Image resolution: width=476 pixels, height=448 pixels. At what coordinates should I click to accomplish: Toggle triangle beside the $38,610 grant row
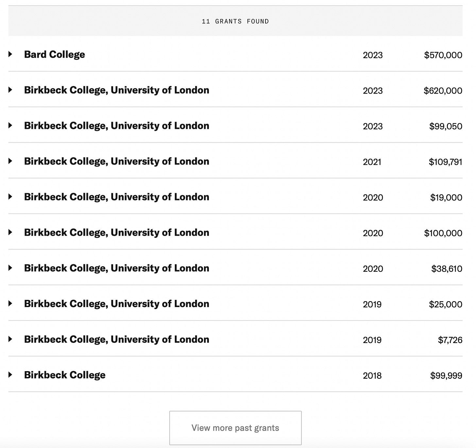tap(10, 268)
